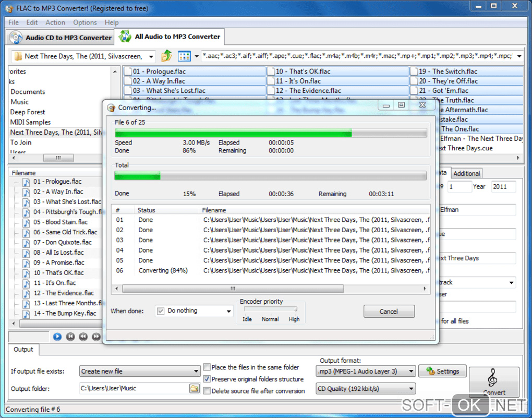
Task: Click the fast-forward button
Action: [96, 337]
